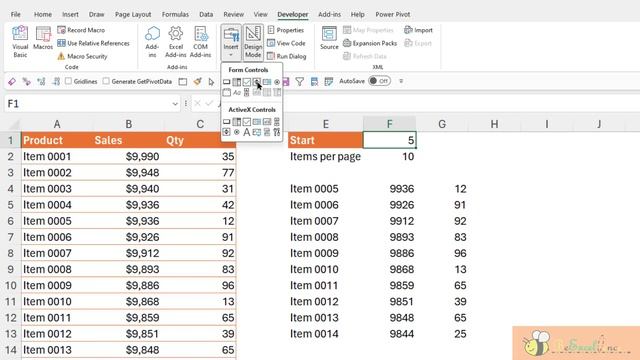This screenshot has width=640, height=360.
Task: Toggle Use Relative References
Action: (x=93, y=43)
